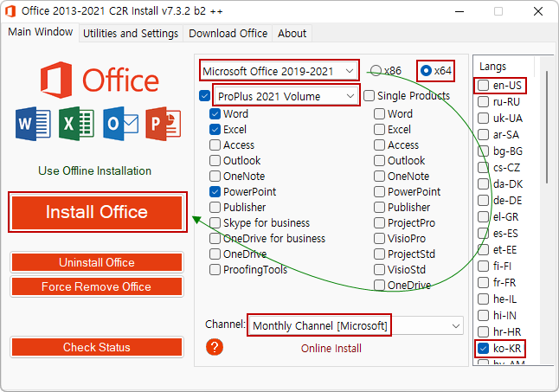Screen dimensions: 559x392
Task: Check the uk-UA language checkbox
Action: pos(483,118)
